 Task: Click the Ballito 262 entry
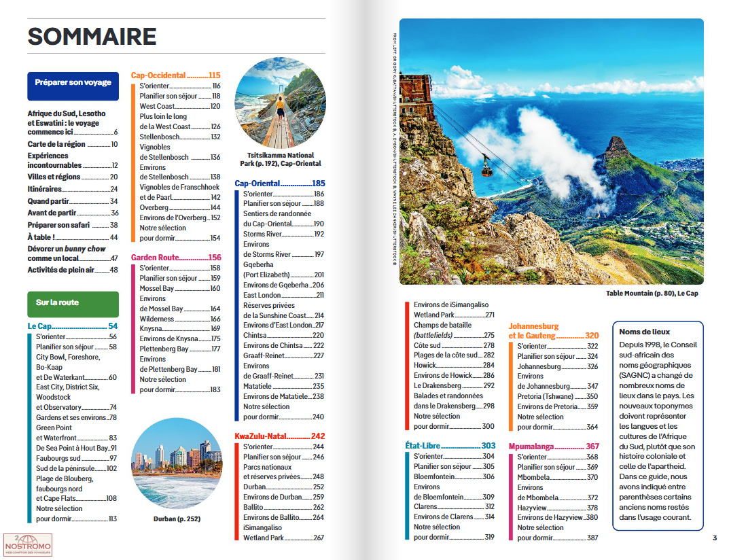(x=283, y=508)
